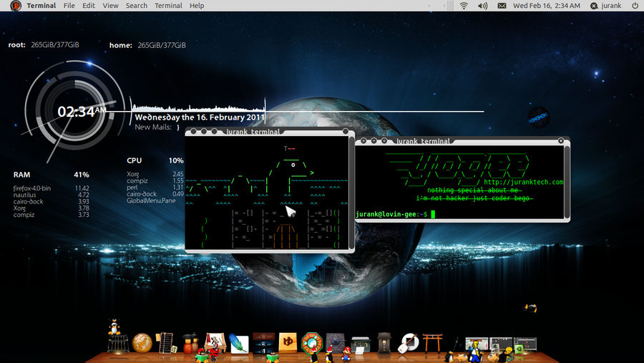This screenshot has width=644, height=363.
Task: Click "nothing special about me" terminal text
Action: 474,190
